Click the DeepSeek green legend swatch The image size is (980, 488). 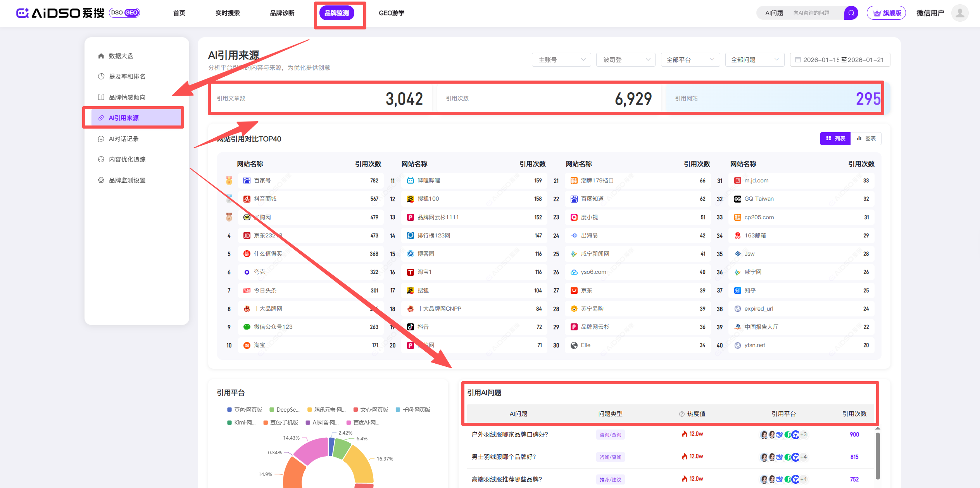(272, 410)
